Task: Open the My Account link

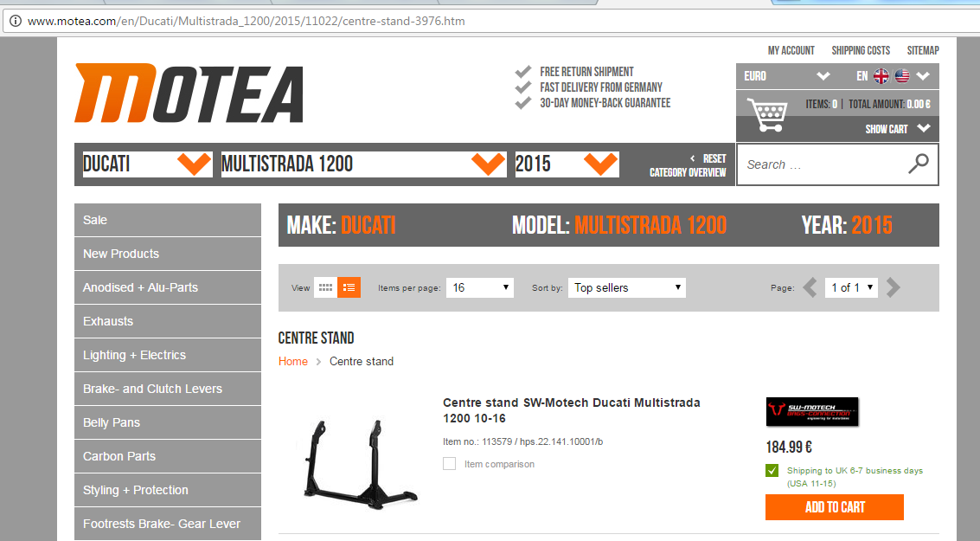Action: click(791, 50)
